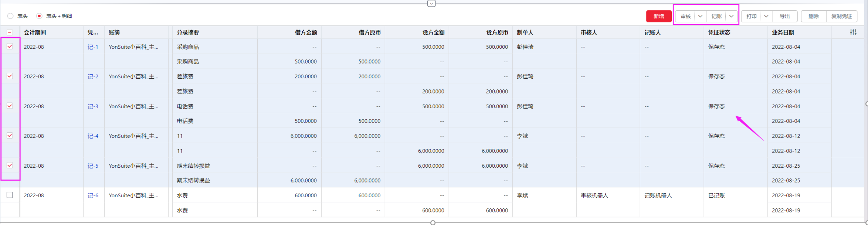Open the column settings icon

tap(853, 32)
